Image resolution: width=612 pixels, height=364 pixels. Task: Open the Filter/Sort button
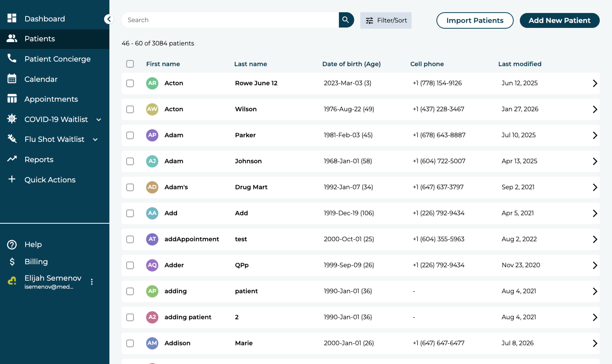(386, 20)
